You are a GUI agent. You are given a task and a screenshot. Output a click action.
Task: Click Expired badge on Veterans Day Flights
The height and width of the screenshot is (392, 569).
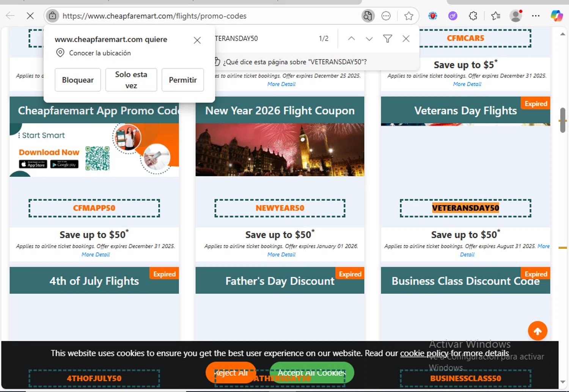(x=536, y=104)
